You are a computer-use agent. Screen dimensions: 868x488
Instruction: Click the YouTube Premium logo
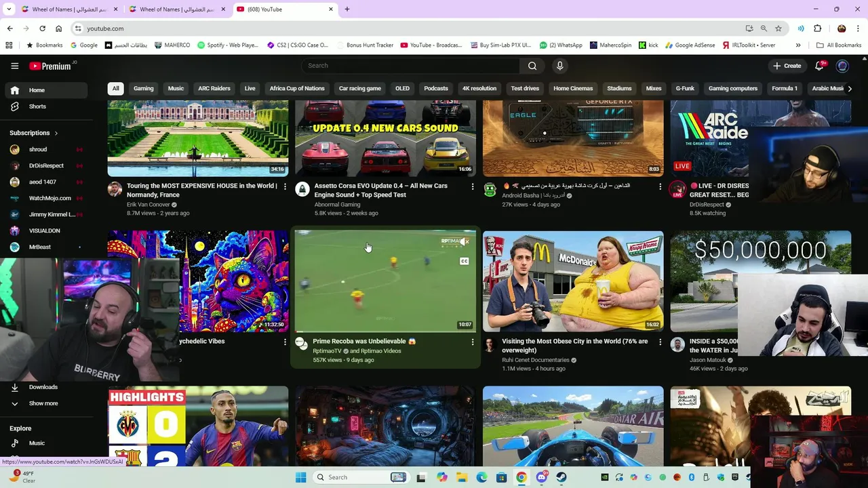50,66
